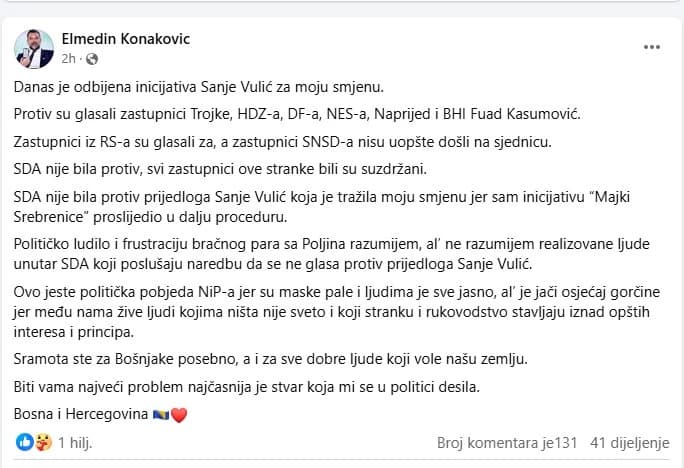Open the three-dot post options menu
The image size is (684, 468).
[x=652, y=47]
